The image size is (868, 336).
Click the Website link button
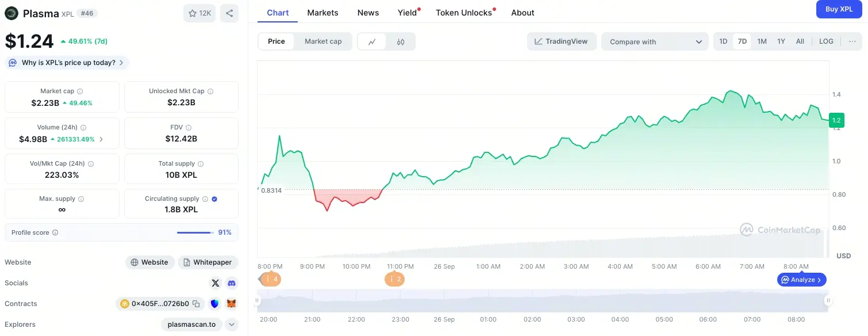click(x=149, y=262)
